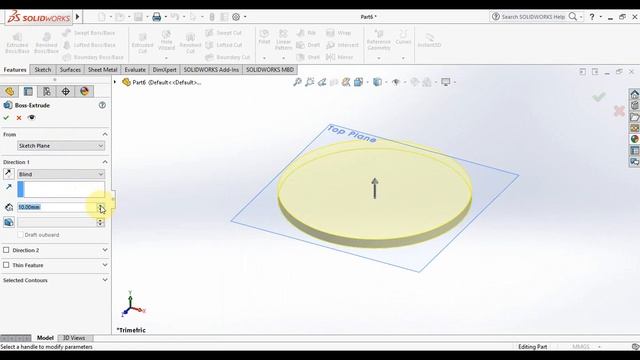Viewport: 640px width, 360px height.
Task: Expand the Part6 flyout tree arrow
Action: (115, 82)
